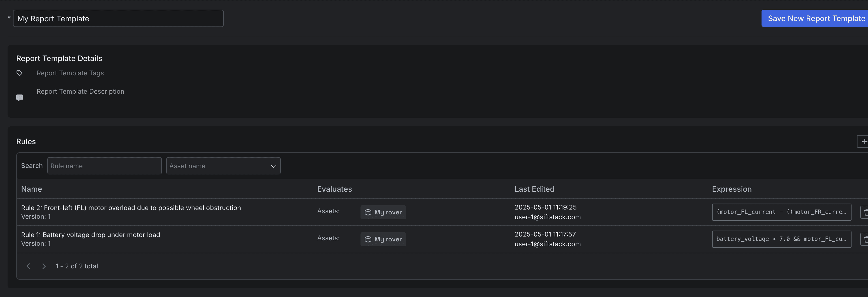
Task: Click user-1@siftstack.com in Rule 2 row
Action: click(547, 217)
